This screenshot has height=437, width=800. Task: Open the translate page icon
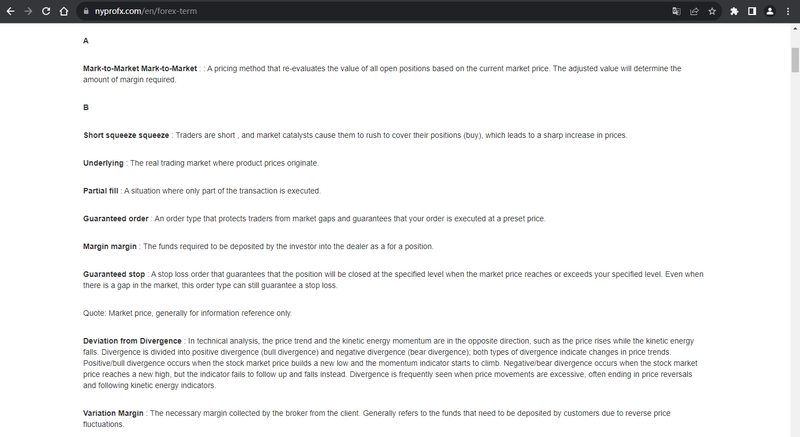coord(676,11)
